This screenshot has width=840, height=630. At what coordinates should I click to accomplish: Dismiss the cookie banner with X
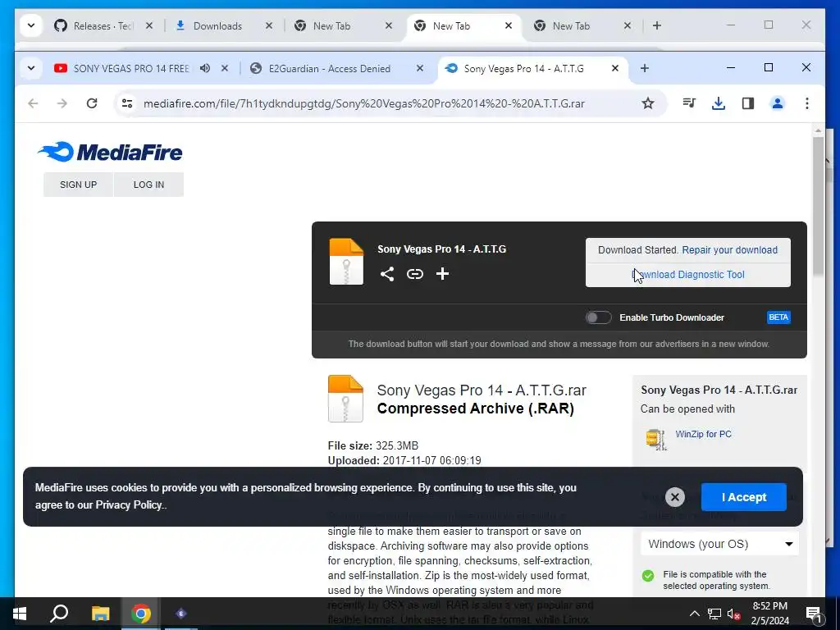pyautogui.click(x=675, y=497)
